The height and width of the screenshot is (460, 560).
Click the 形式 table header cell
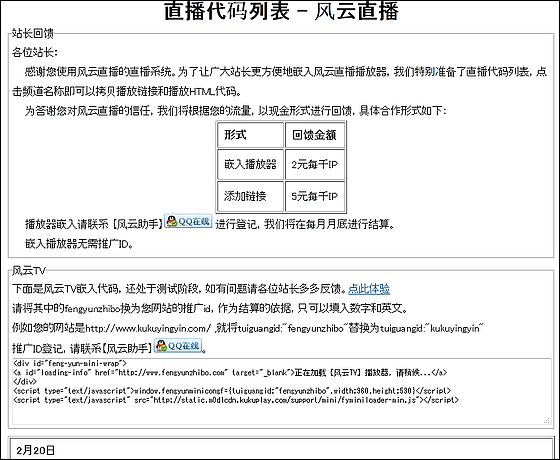[250, 135]
